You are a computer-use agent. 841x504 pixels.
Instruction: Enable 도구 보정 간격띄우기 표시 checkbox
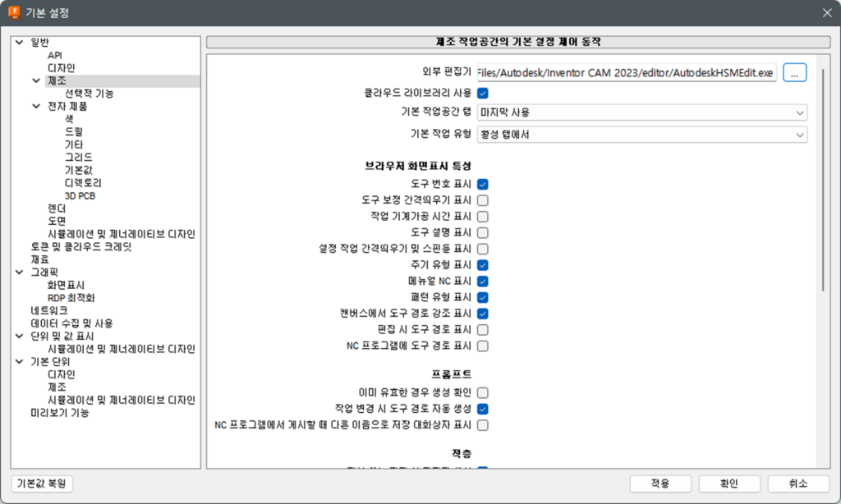(x=483, y=200)
